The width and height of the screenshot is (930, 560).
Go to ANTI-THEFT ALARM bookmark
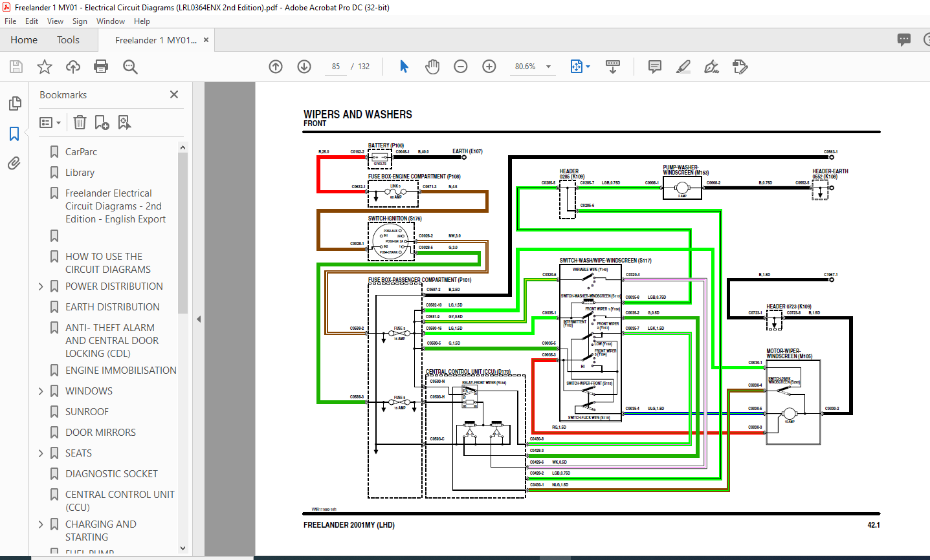click(x=112, y=341)
